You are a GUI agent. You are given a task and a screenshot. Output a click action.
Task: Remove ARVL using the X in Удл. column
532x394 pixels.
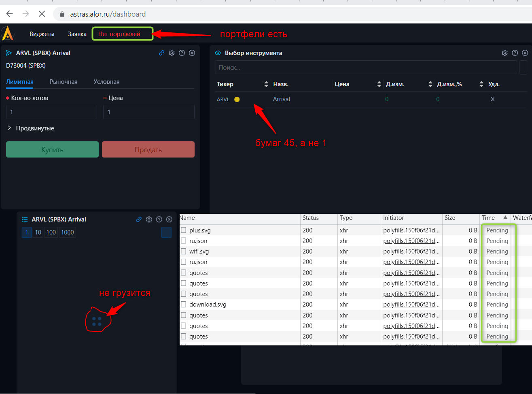pos(492,99)
